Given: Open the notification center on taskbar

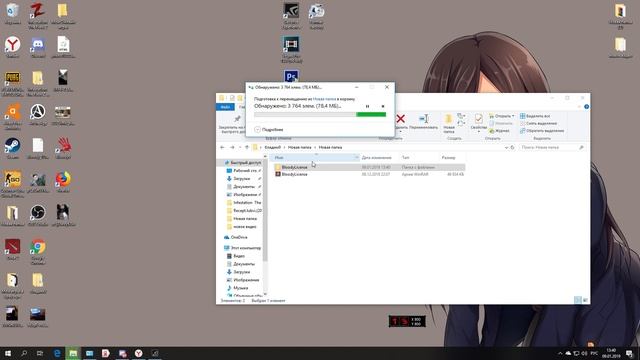Looking at the screenshot, I should pyautogui.click(x=630, y=353).
